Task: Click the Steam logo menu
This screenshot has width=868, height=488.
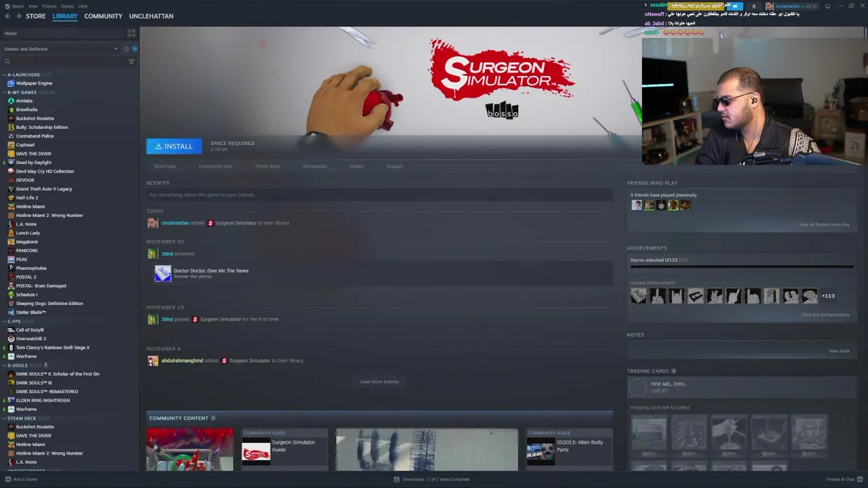Action: [x=6, y=6]
